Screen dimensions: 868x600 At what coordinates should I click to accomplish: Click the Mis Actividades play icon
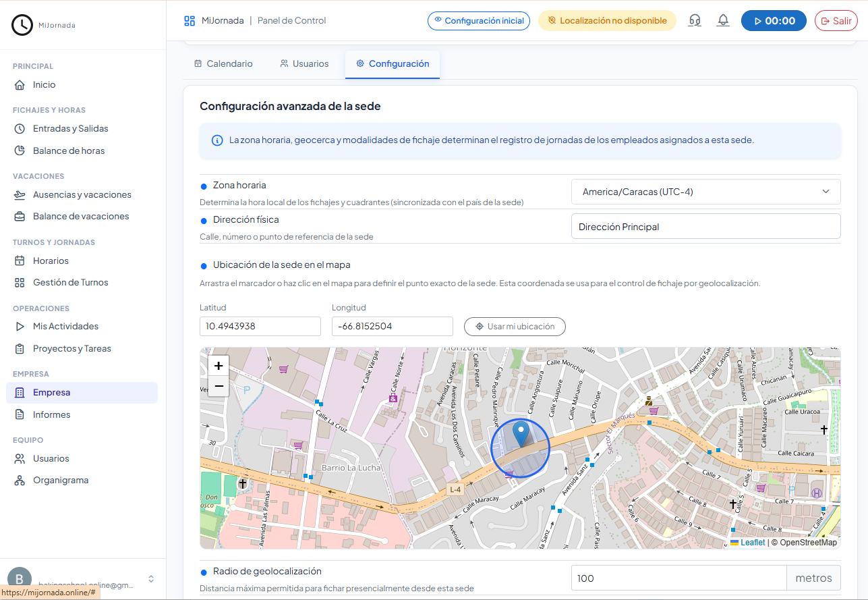[x=20, y=327]
